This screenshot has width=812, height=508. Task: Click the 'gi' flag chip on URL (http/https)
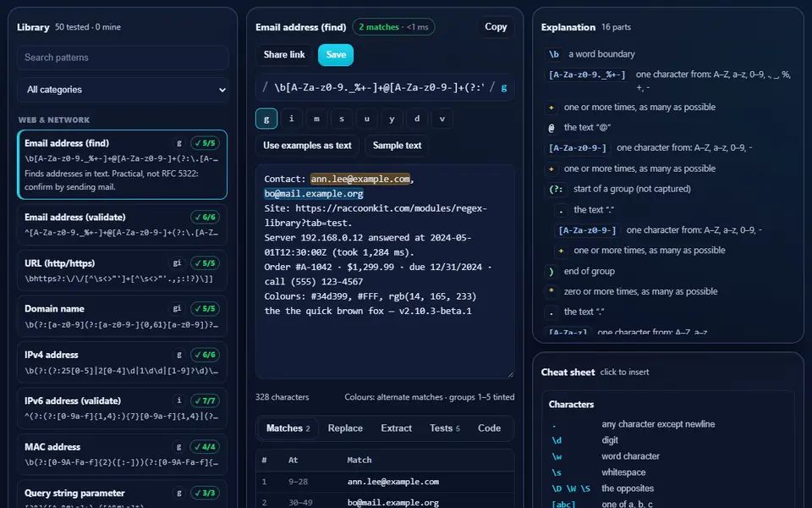tap(177, 262)
